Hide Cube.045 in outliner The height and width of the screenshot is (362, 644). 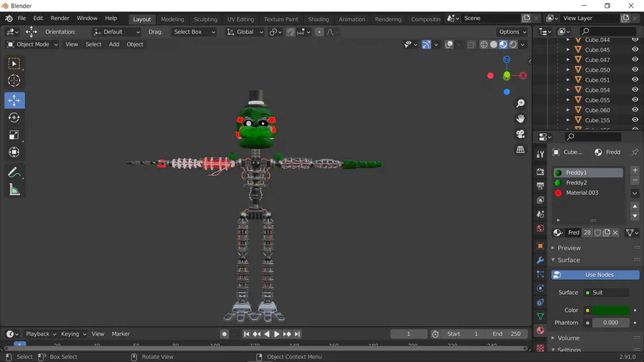[635, 49]
